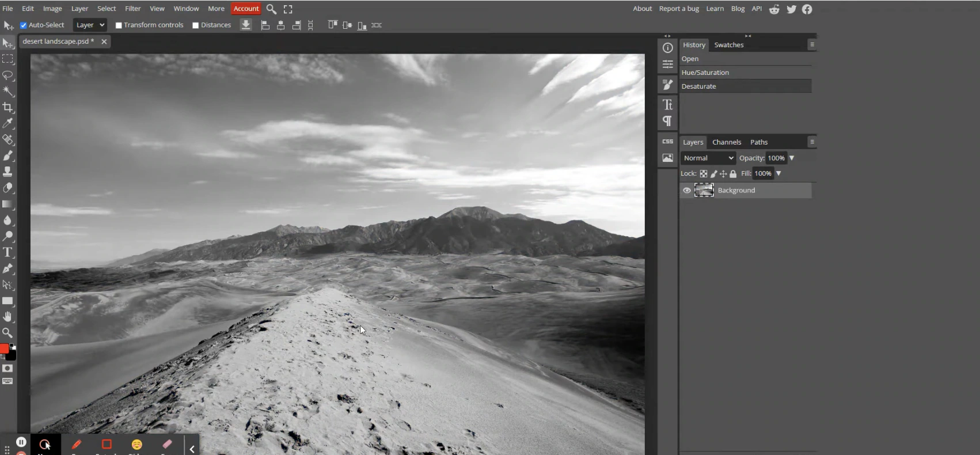Toggle lock image pixels brush icon
The width and height of the screenshot is (980, 455).
[714, 174]
